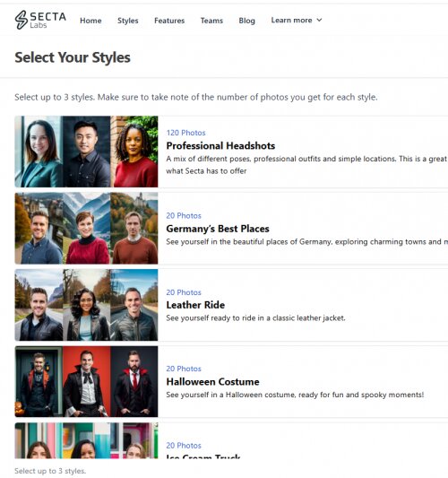Open the Teams page
448x478 pixels.
[x=211, y=21]
